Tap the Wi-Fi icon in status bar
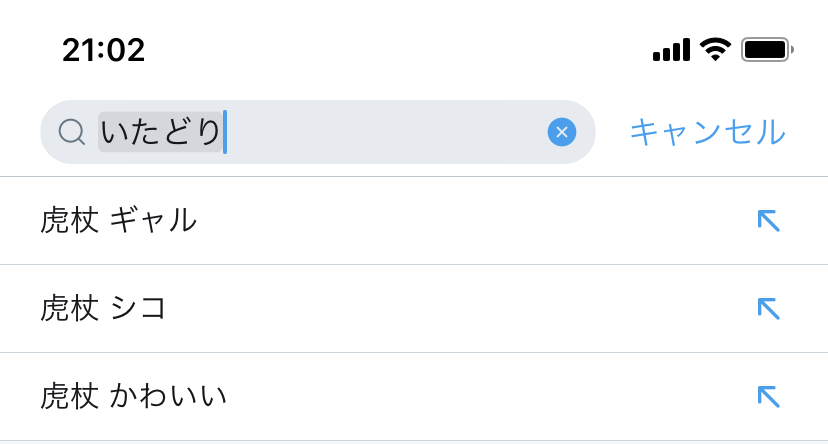Viewport: 828px width, 444px height. click(x=715, y=49)
